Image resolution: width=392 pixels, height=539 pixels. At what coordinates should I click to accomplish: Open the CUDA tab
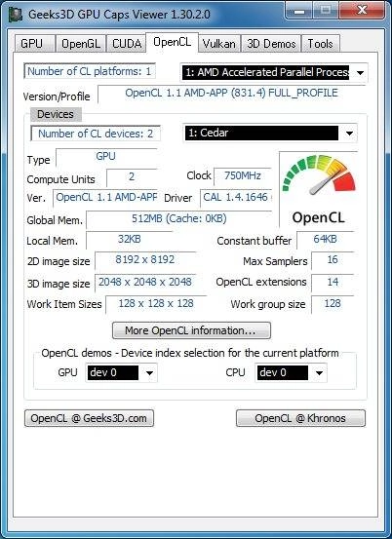(x=127, y=44)
